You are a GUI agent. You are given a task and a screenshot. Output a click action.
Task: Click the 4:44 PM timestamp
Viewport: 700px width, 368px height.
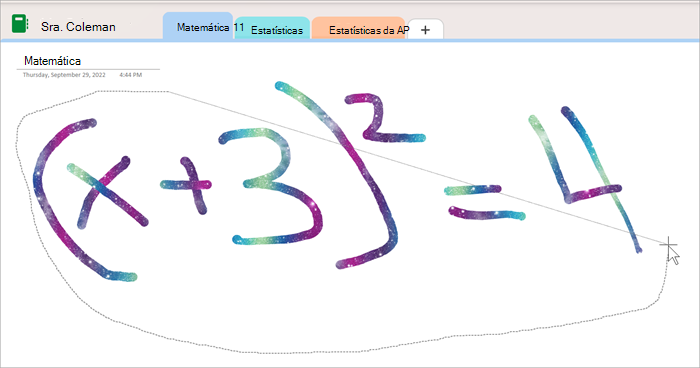coord(130,75)
